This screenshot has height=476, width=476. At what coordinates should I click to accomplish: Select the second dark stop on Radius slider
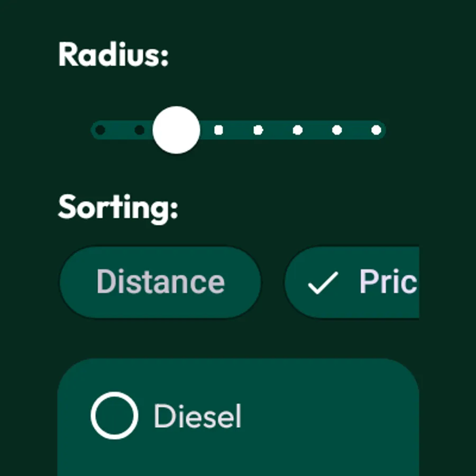pyautogui.click(x=139, y=130)
